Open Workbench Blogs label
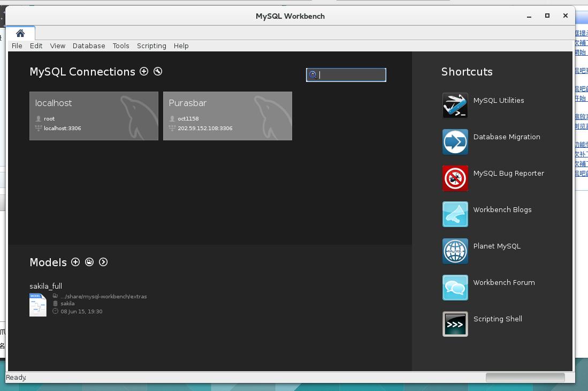Screen dimensions: 588x391 coord(502,209)
